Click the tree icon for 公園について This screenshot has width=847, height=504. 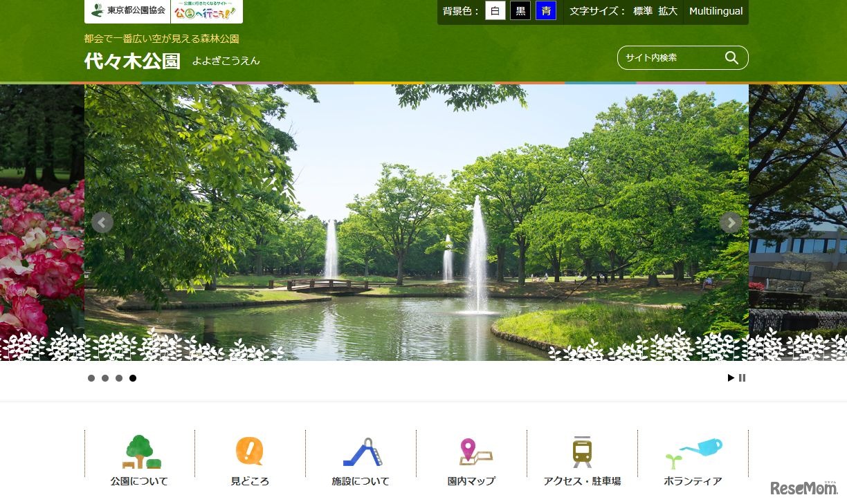click(x=140, y=451)
